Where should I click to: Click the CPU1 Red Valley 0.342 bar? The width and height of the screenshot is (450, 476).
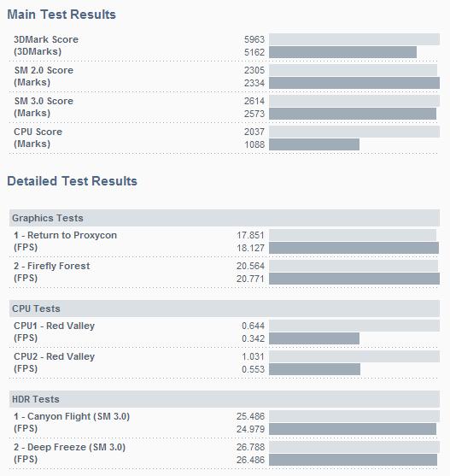(314, 338)
